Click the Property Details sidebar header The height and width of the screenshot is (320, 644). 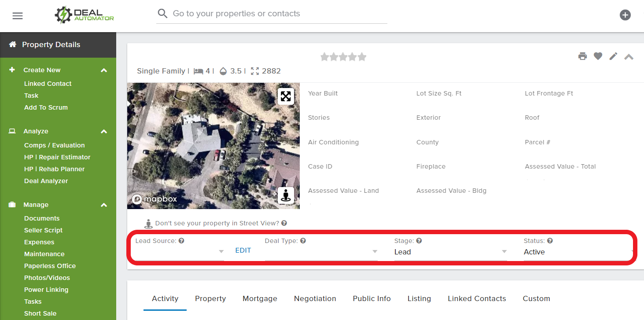(58, 44)
